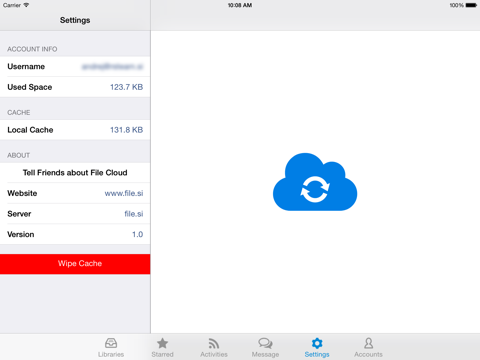Select the Server row
The height and width of the screenshot is (360, 480).
coord(75,214)
